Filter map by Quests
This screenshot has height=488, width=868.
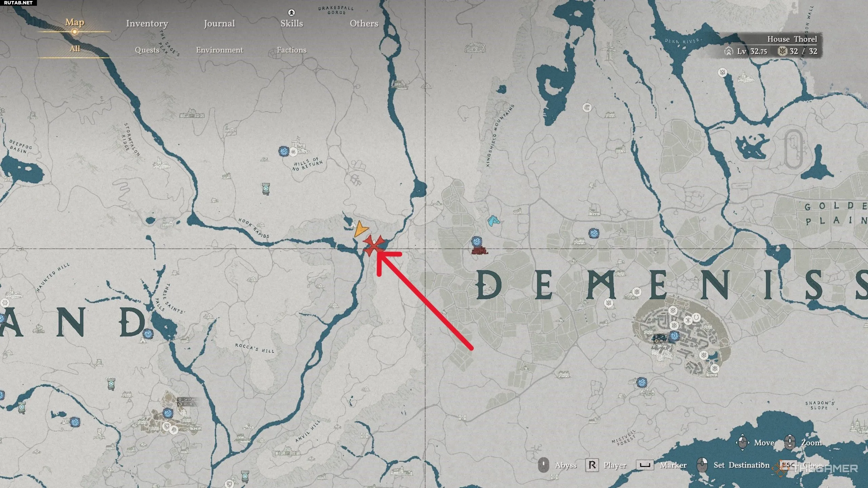pos(147,50)
